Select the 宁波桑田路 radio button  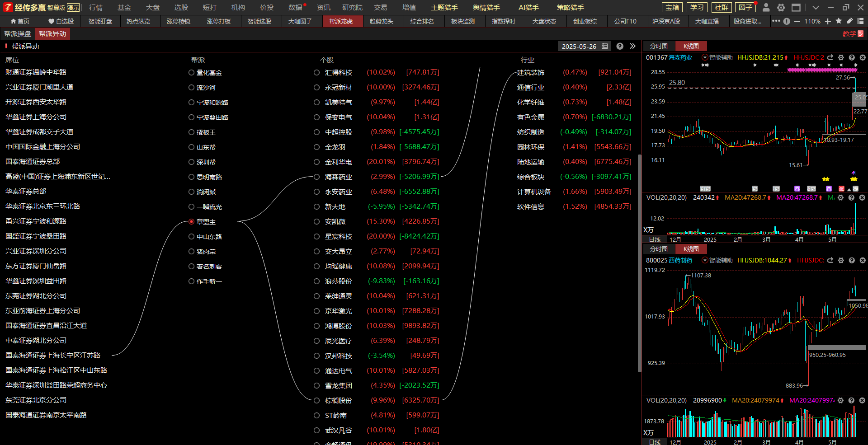(191, 117)
